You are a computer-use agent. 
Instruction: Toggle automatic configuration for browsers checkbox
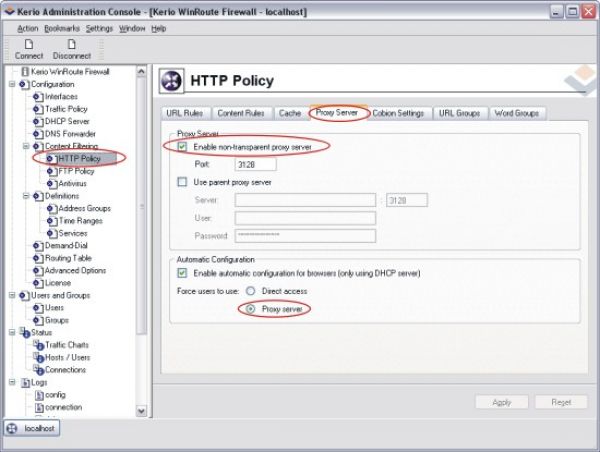coord(182,273)
